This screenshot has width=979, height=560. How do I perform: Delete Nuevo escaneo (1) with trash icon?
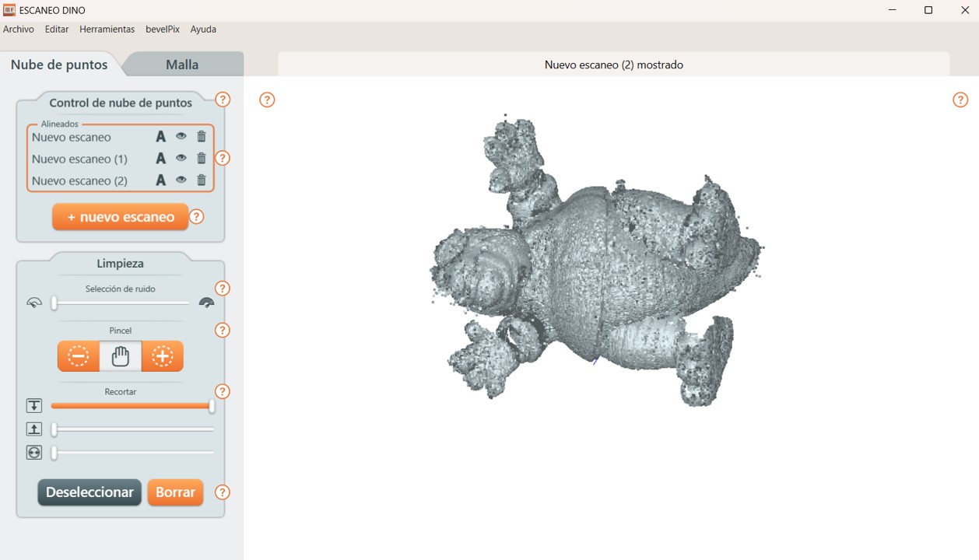[x=202, y=158]
